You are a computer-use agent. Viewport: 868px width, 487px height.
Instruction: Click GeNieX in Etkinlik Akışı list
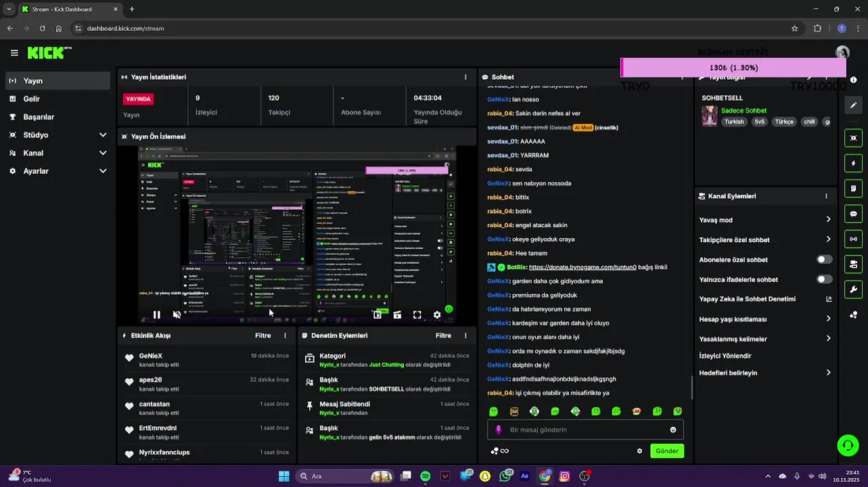tap(151, 356)
